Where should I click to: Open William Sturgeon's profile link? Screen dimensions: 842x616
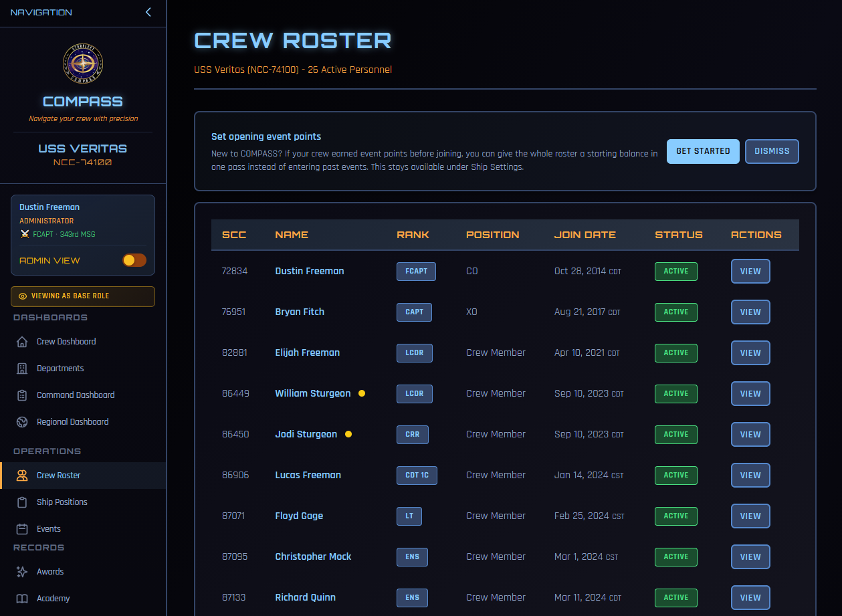point(313,393)
